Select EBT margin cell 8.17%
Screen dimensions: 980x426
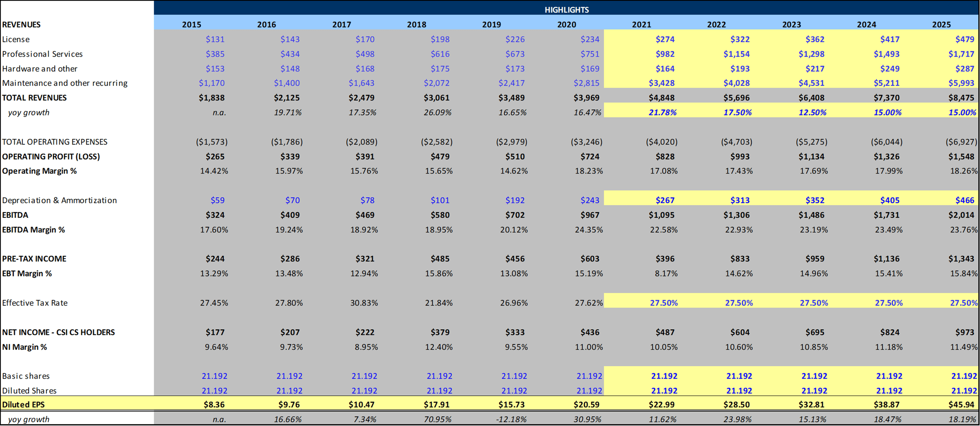point(666,274)
